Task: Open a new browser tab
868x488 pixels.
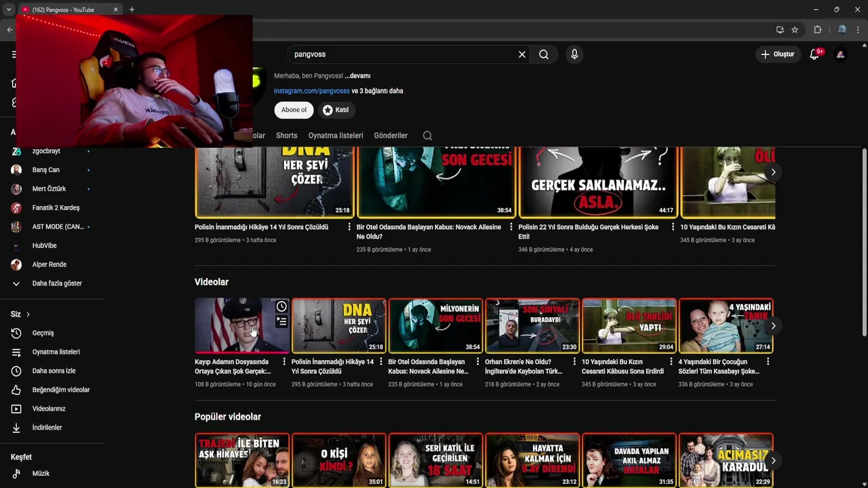Action: pos(132,9)
